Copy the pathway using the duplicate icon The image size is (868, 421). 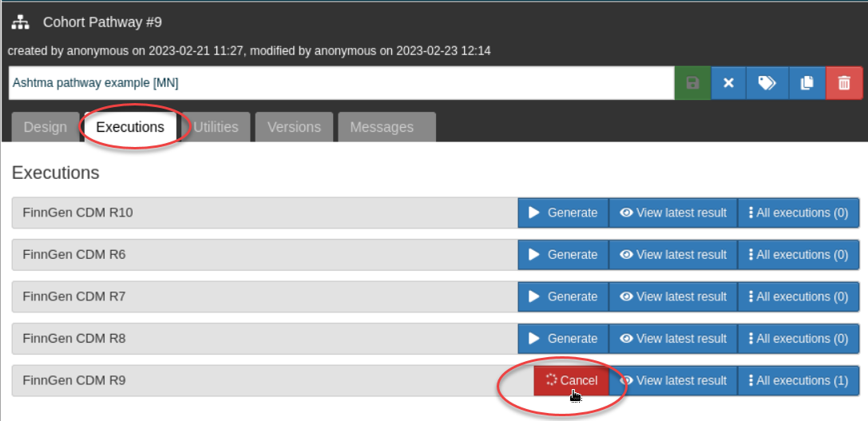point(807,83)
